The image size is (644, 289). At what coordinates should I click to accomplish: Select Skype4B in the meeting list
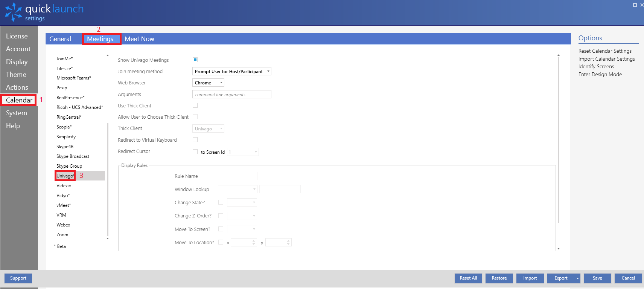point(79,147)
